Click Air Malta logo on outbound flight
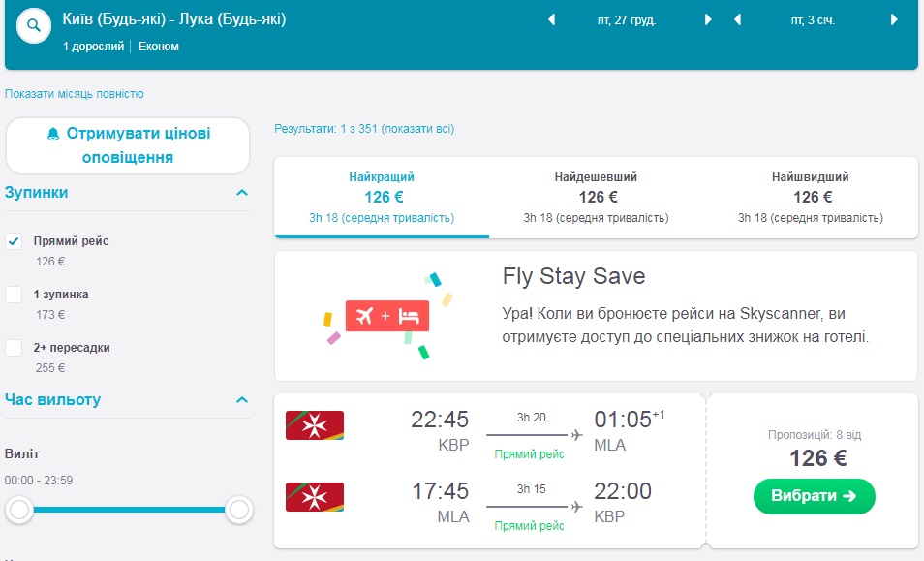Viewport: 924px width, 561px height. pos(315,425)
